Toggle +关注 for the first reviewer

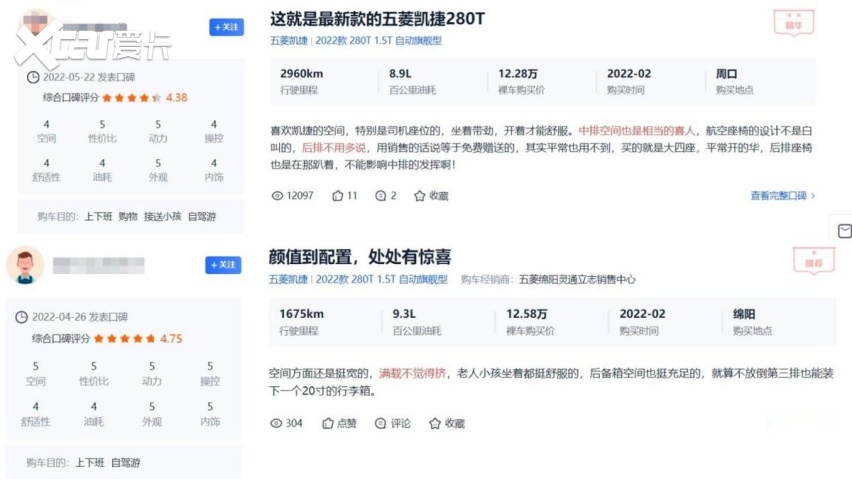click(x=226, y=27)
